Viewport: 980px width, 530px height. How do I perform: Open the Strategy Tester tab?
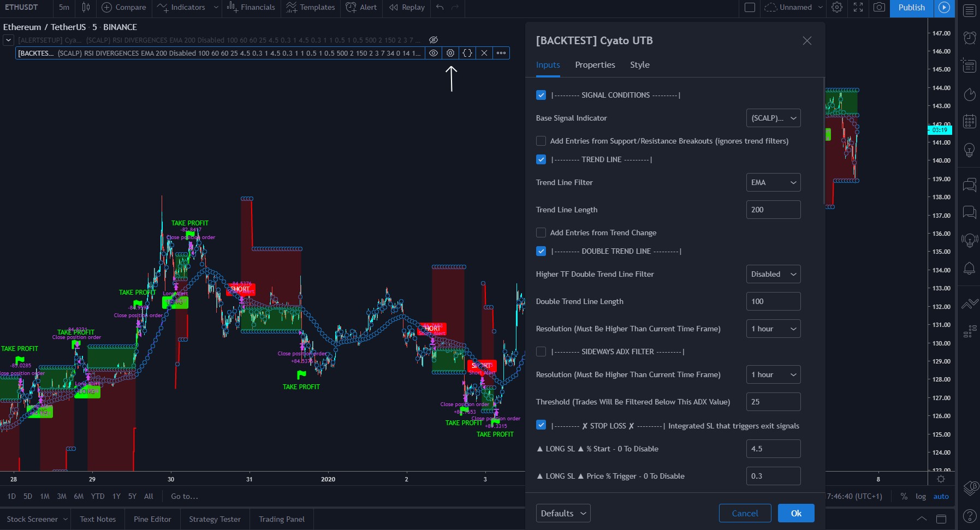pyautogui.click(x=215, y=519)
